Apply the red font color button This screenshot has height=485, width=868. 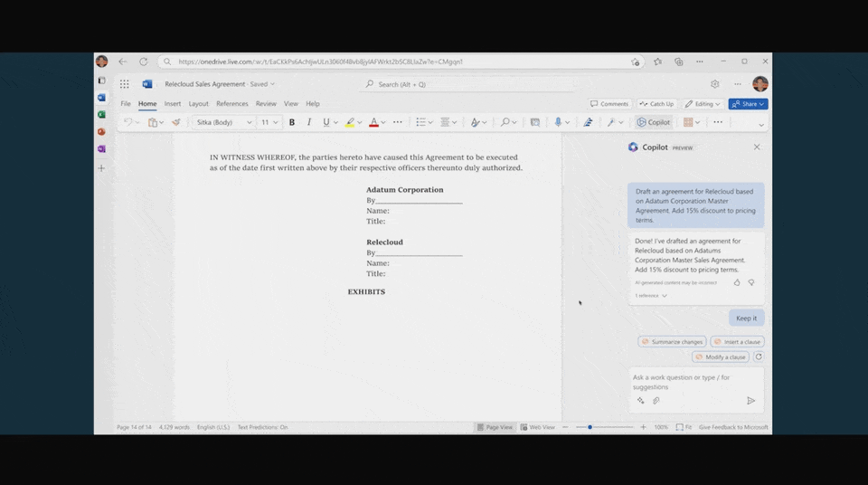click(373, 122)
